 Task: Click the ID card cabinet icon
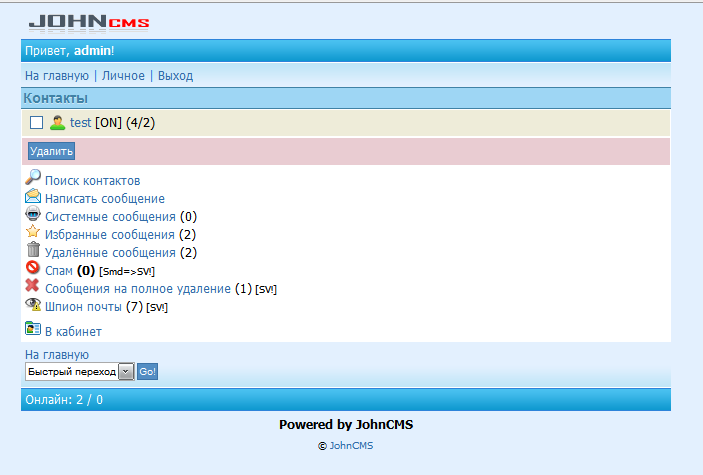(x=33, y=328)
